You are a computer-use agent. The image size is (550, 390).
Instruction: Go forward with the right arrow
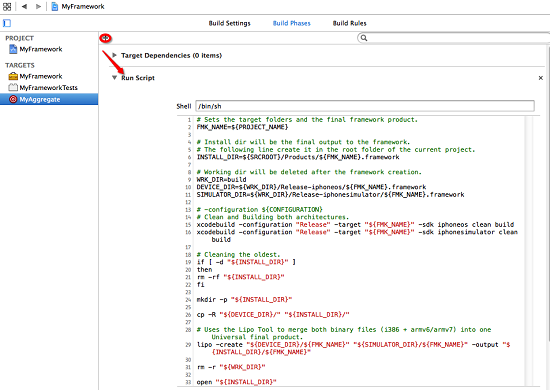(x=39, y=6)
